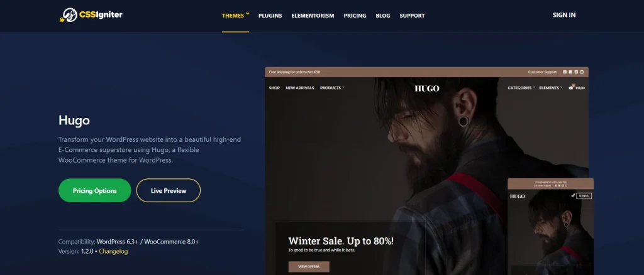Visit the Support page
The image size is (644, 275).
click(412, 16)
